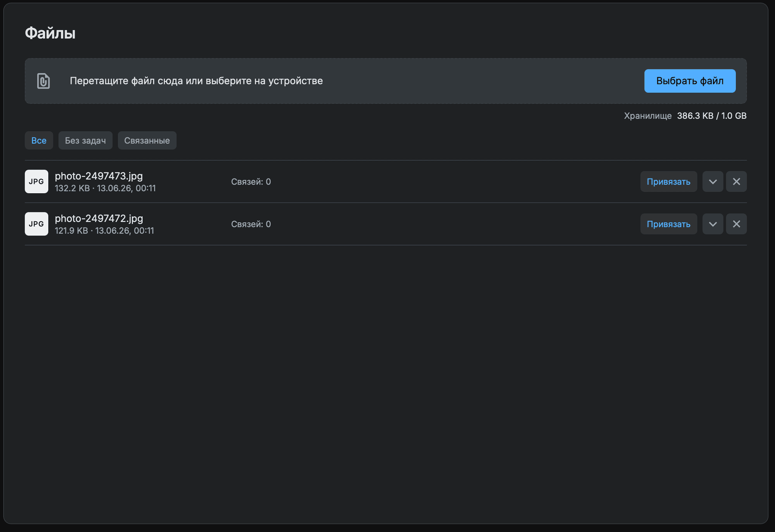
Task: Click the paperclip file attachment icon
Action: [43, 81]
